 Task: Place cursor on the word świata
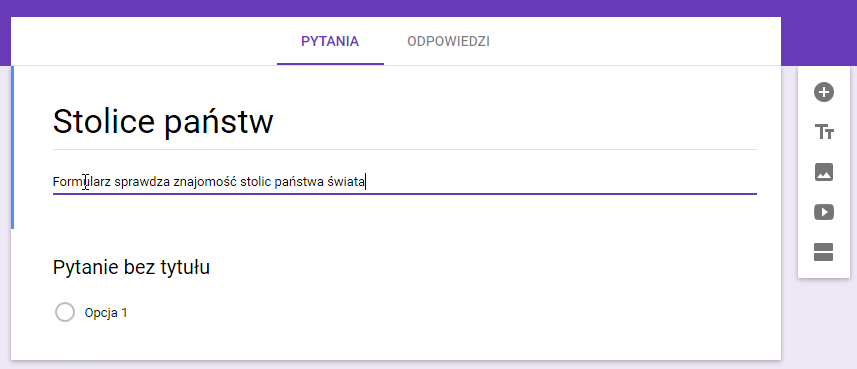(346, 181)
